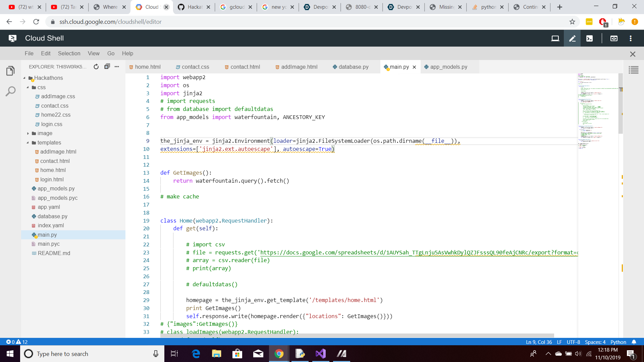Select app.yaml in the file tree

point(49,207)
